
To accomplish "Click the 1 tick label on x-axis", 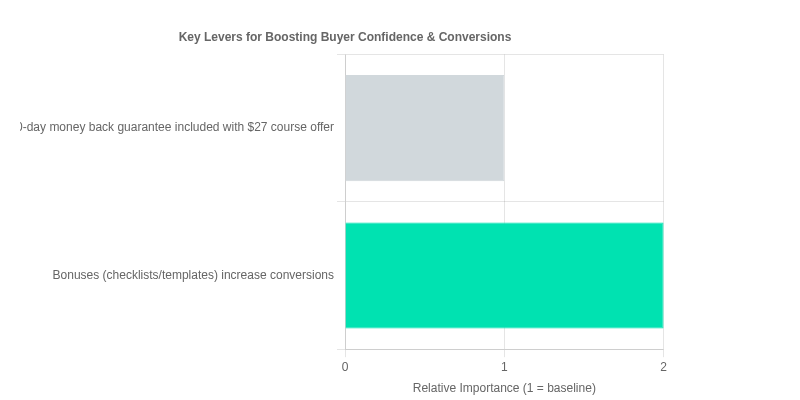I will 504,367.
